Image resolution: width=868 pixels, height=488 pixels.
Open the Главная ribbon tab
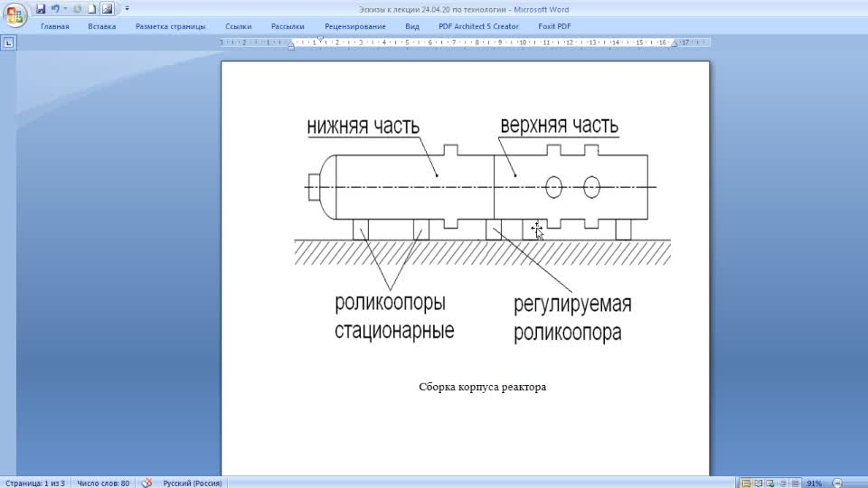[55, 26]
